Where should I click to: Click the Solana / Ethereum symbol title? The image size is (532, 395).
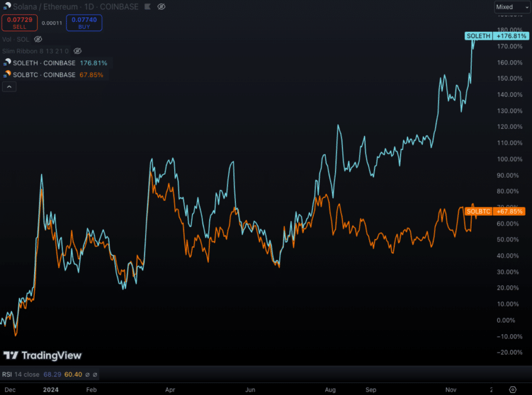pos(76,6)
